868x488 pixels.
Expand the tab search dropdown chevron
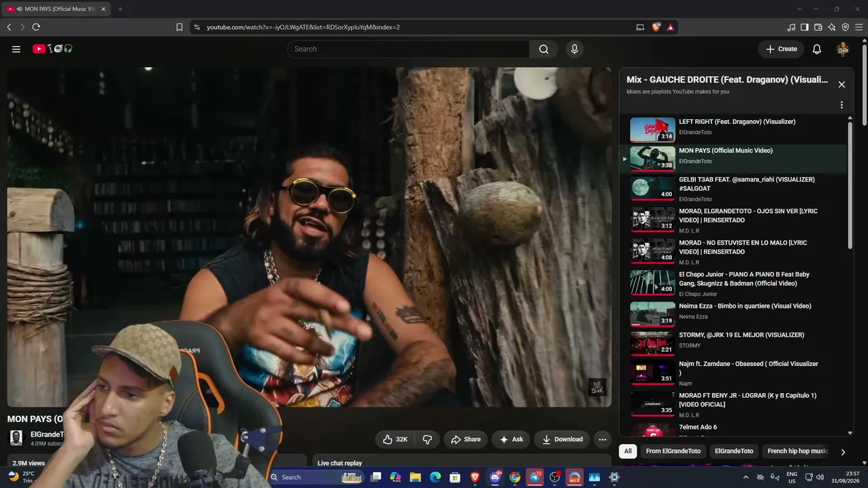point(800,9)
